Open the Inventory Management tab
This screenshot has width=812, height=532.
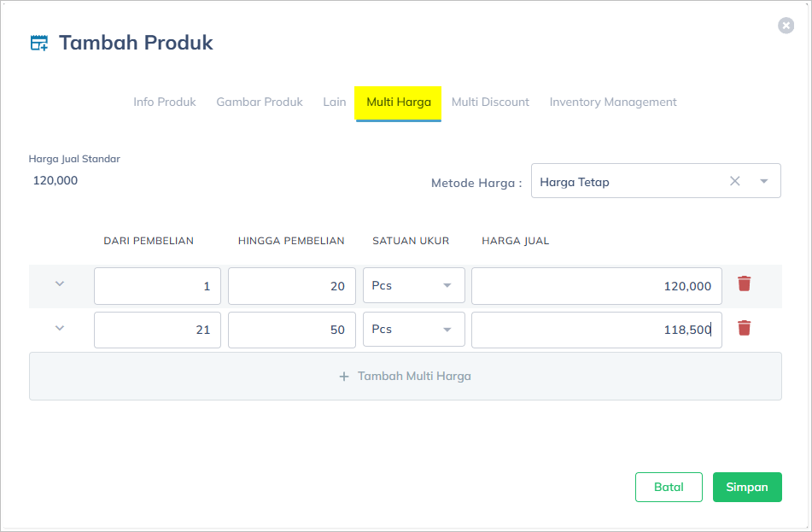(612, 102)
